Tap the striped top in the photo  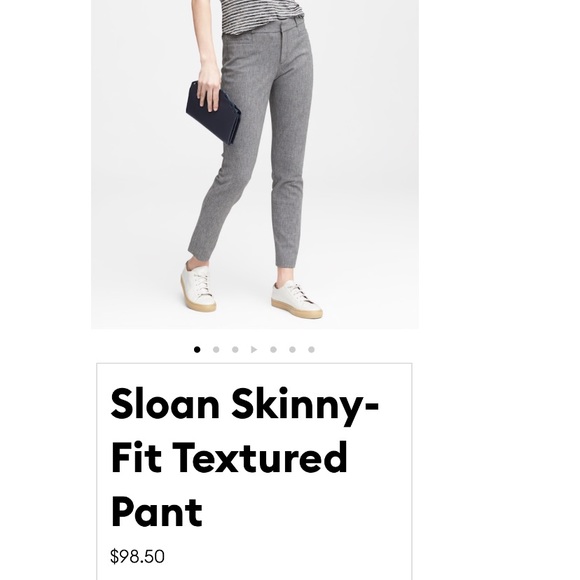(x=261, y=15)
